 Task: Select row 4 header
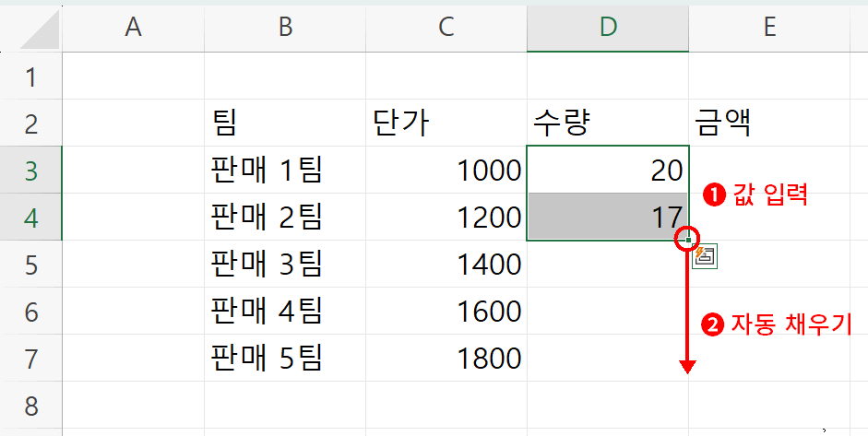(31, 217)
